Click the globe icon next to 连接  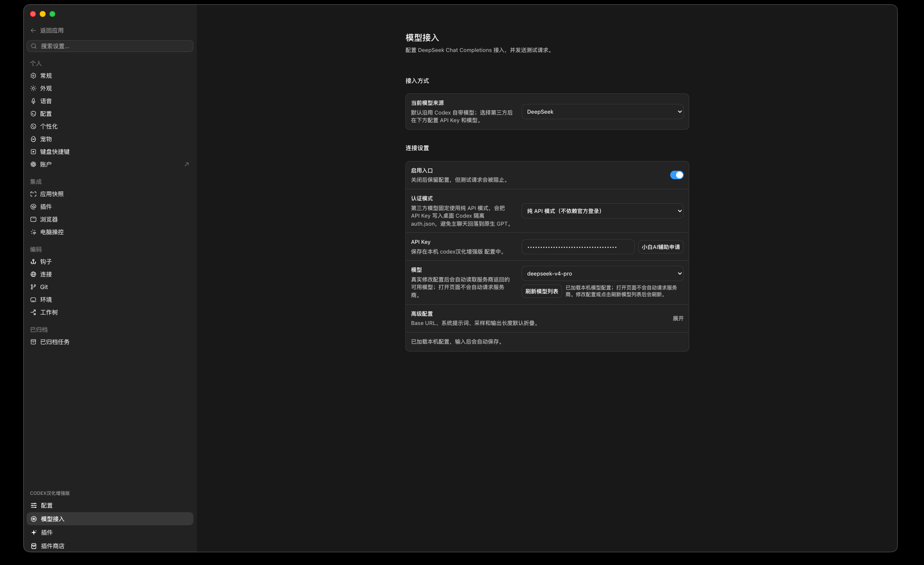[33, 274]
